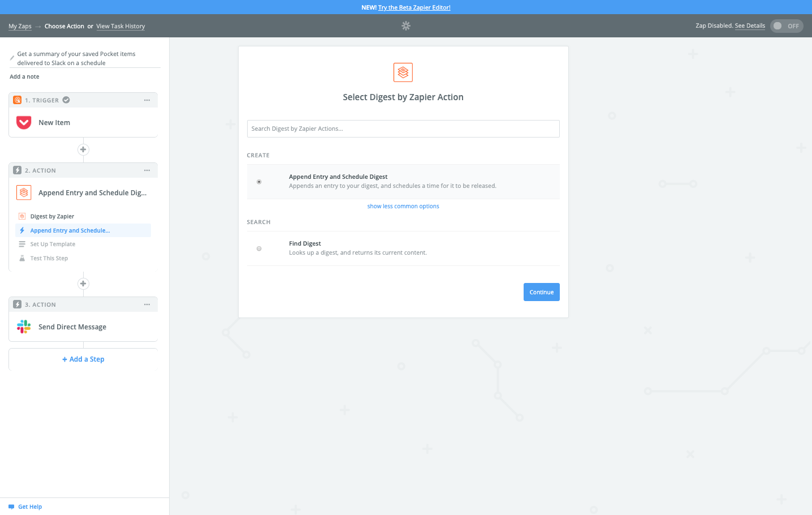
Task: Click the Append Entry and Schedule Digest title
Action: (x=338, y=177)
